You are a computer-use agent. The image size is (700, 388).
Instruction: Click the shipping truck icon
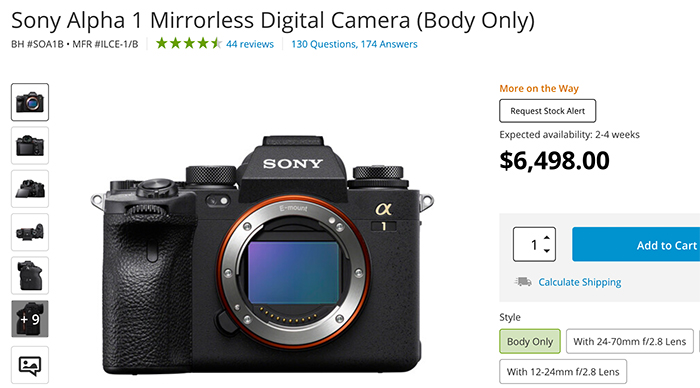tap(523, 282)
